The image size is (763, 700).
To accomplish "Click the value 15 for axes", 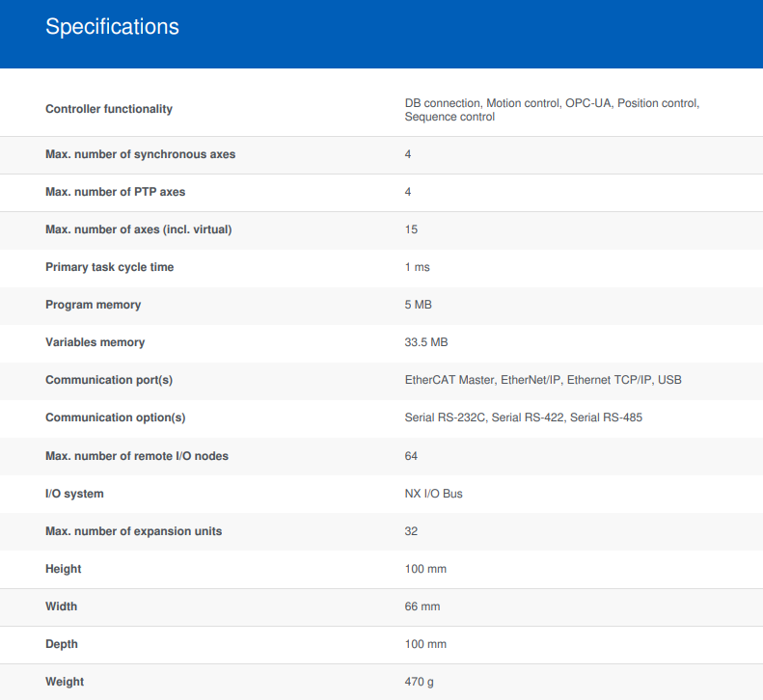I will pyautogui.click(x=411, y=229).
